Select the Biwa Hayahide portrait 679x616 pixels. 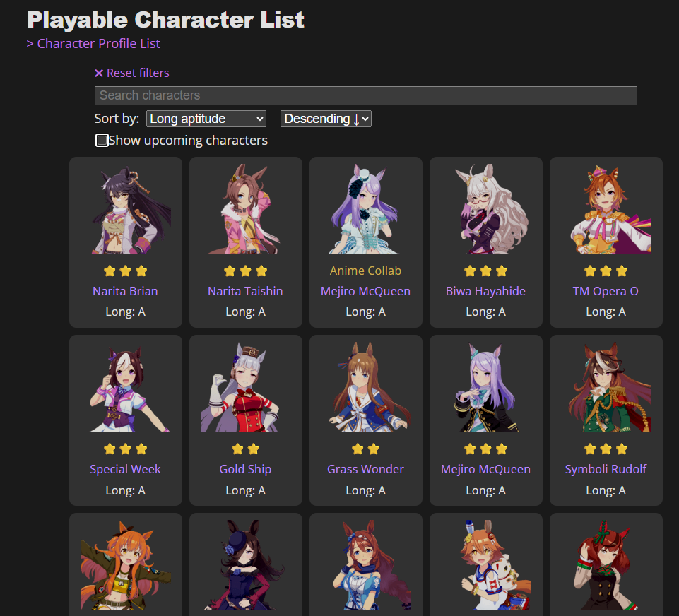click(x=486, y=209)
